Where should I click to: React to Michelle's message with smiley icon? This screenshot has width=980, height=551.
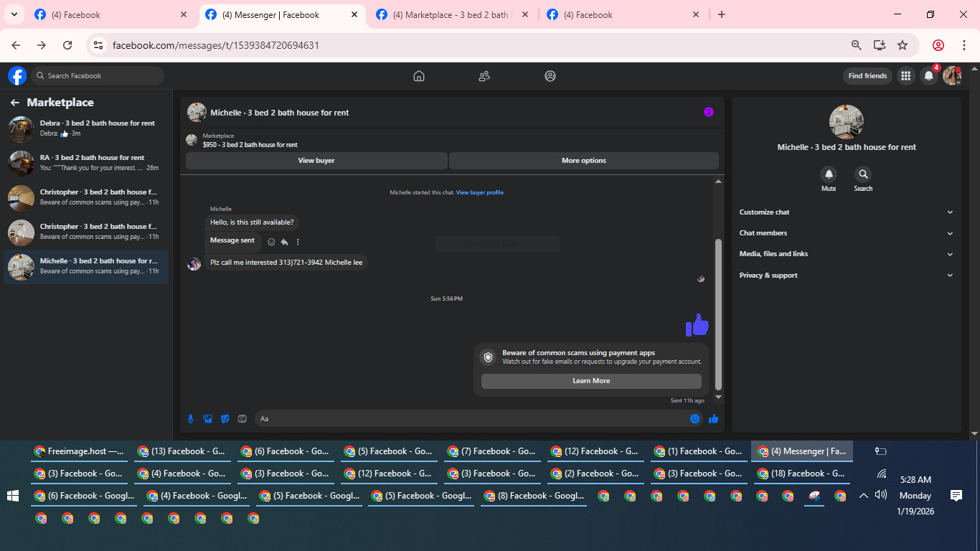coord(271,242)
